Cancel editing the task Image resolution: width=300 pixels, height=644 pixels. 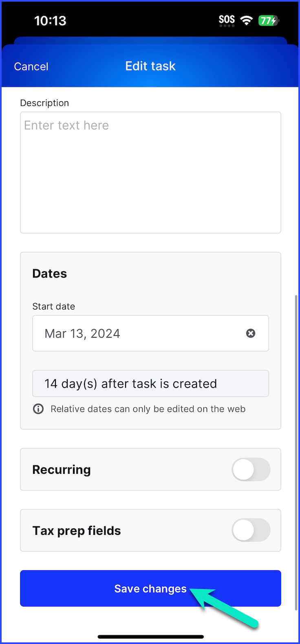(31, 66)
